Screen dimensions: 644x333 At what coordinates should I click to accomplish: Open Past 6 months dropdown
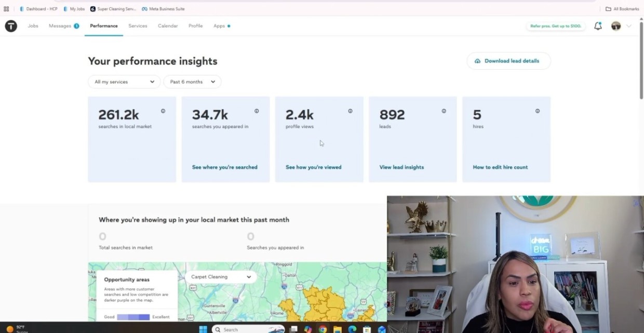point(192,82)
